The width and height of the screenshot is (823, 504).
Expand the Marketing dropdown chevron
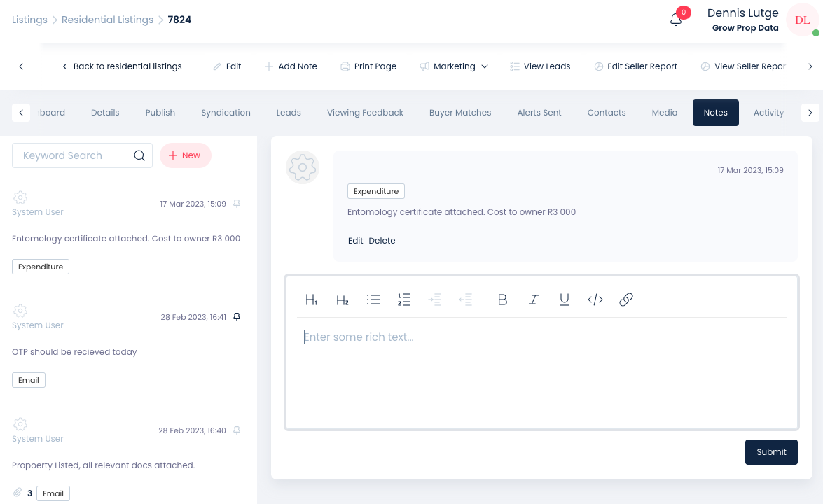tap(485, 66)
